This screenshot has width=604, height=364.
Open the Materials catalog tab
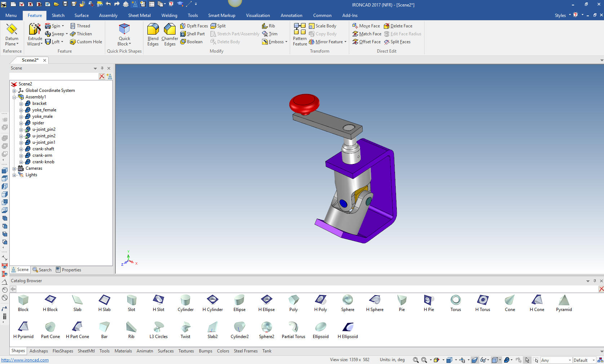tap(123, 351)
